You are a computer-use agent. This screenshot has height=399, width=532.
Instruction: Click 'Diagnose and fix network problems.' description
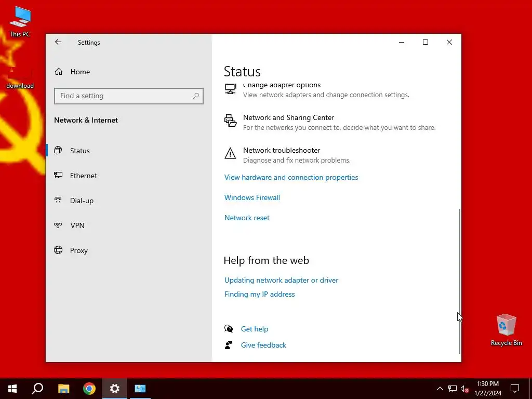[297, 160]
